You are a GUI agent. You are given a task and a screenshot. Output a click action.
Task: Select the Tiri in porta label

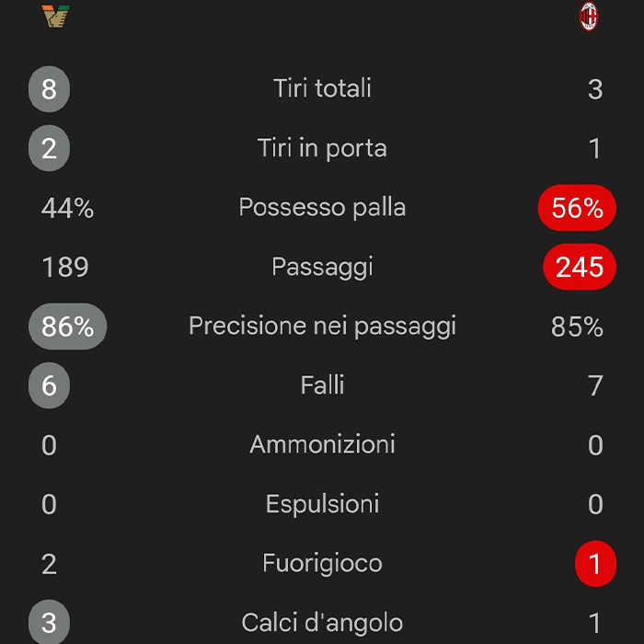pos(322,148)
